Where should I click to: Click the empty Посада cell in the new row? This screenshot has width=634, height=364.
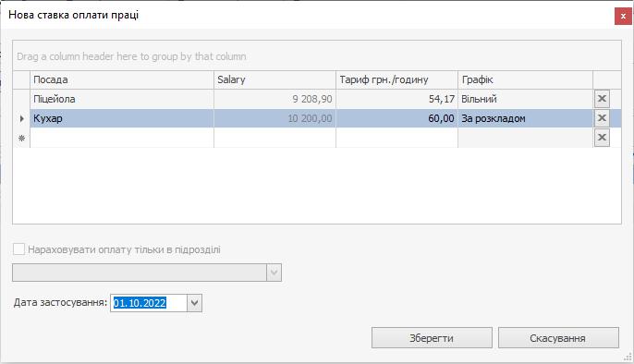[x=122, y=138]
